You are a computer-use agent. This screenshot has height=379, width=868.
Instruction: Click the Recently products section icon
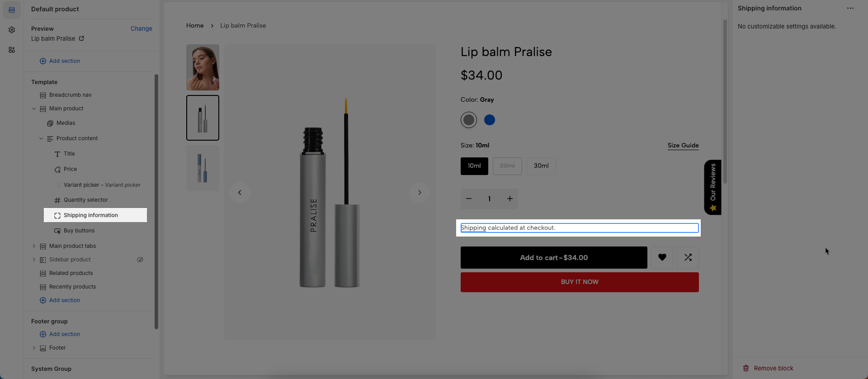point(43,287)
